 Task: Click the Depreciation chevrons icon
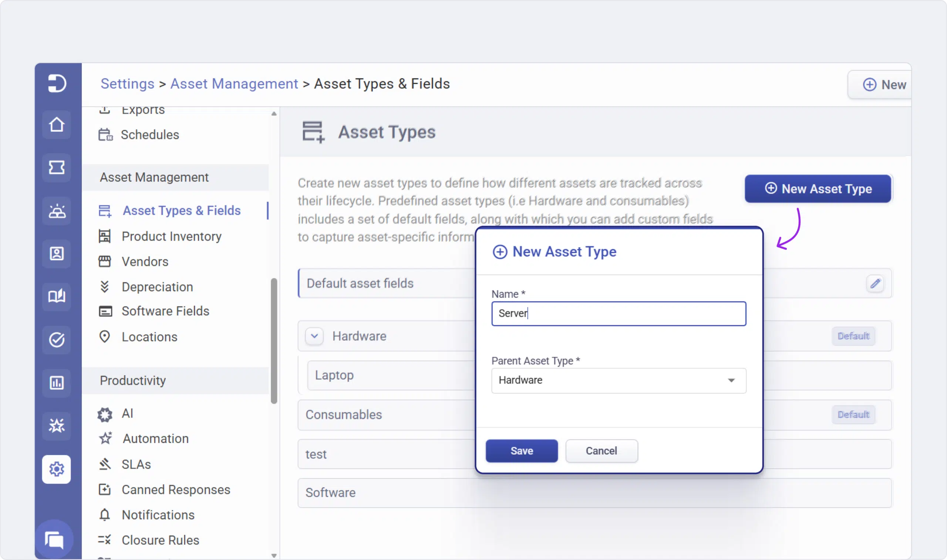click(x=105, y=287)
